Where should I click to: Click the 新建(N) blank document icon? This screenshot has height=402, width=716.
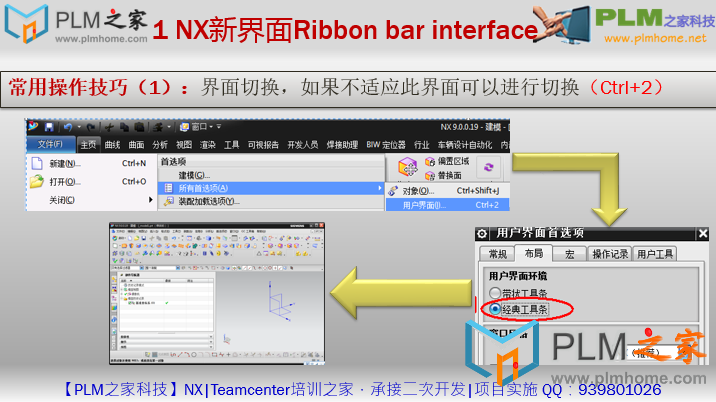[37, 163]
